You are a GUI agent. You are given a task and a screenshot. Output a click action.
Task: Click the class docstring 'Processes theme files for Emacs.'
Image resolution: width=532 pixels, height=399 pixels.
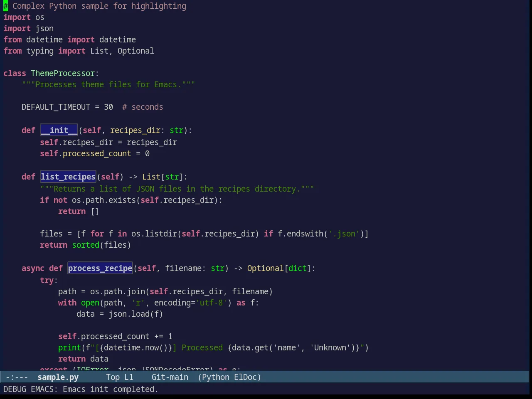pyautogui.click(x=108, y=84)
